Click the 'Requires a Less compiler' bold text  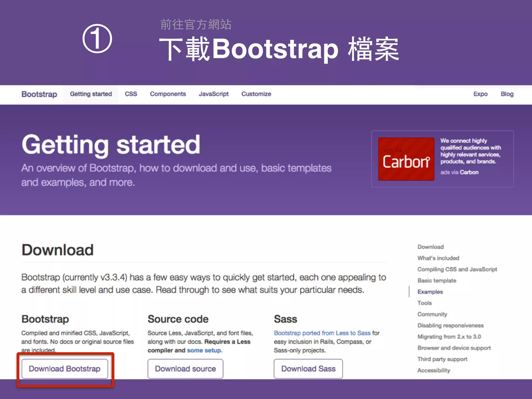pyautogui.click(x=199, y=346)
